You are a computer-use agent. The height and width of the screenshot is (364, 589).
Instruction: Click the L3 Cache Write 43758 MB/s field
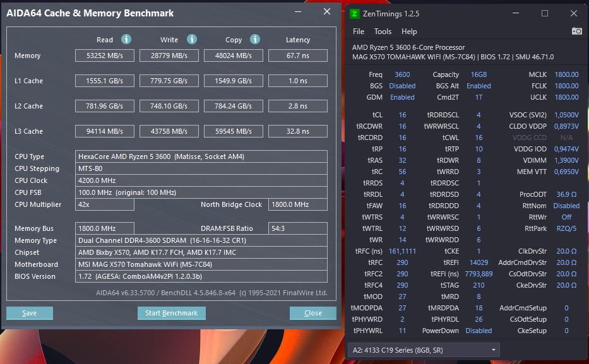[169, 131]
